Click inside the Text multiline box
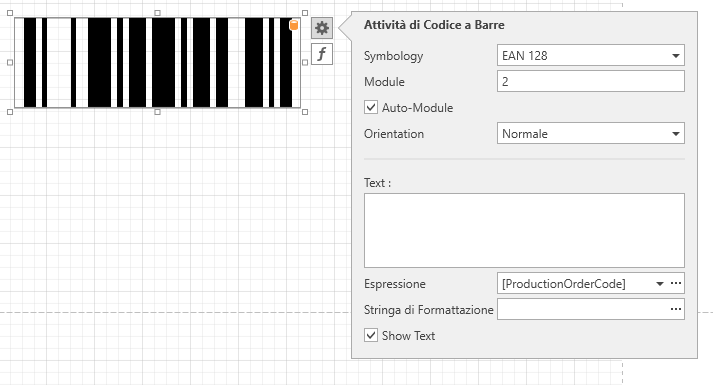This screenshot has width=713, height=385. [524, 230]
